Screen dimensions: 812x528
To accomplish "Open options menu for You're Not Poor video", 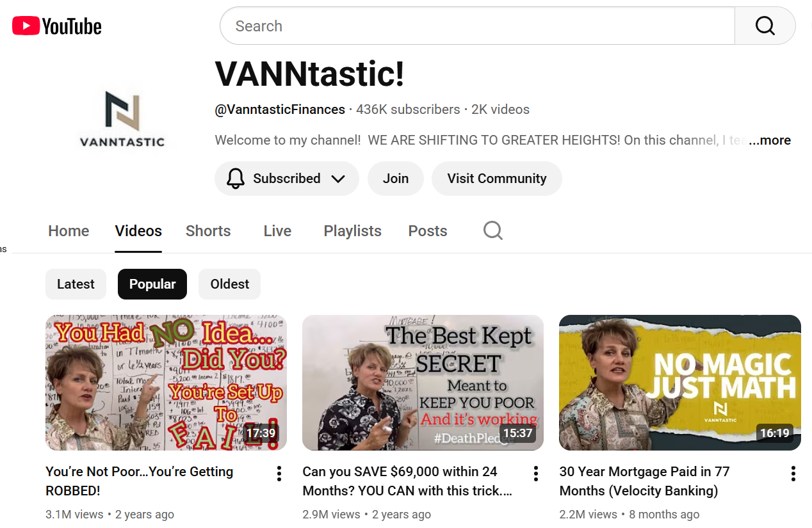I will point(279,474).
